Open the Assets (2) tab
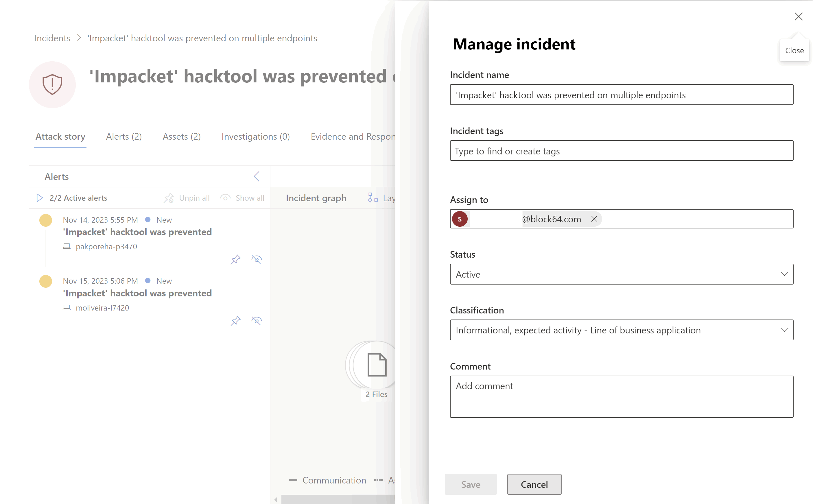 [x=181, y=136]
